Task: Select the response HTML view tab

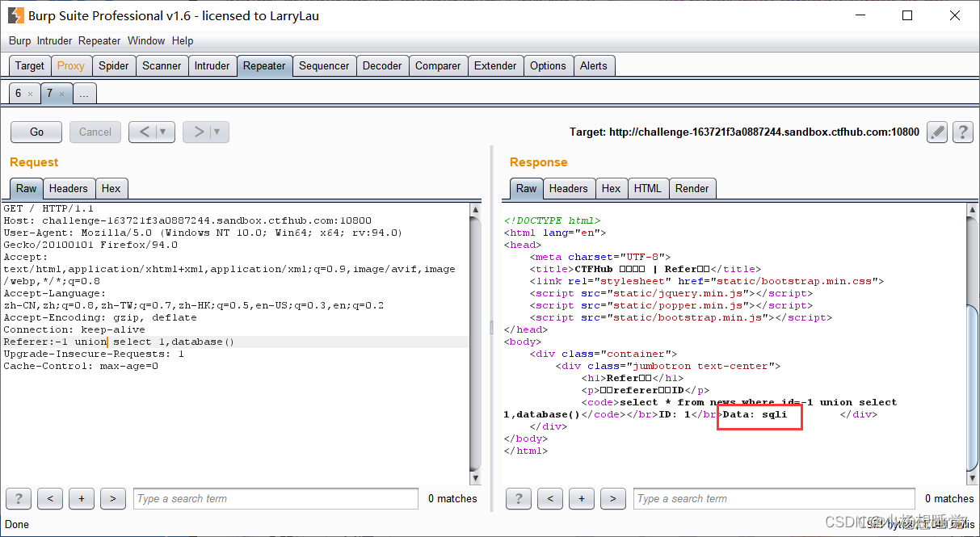Action: coord(648,188)
